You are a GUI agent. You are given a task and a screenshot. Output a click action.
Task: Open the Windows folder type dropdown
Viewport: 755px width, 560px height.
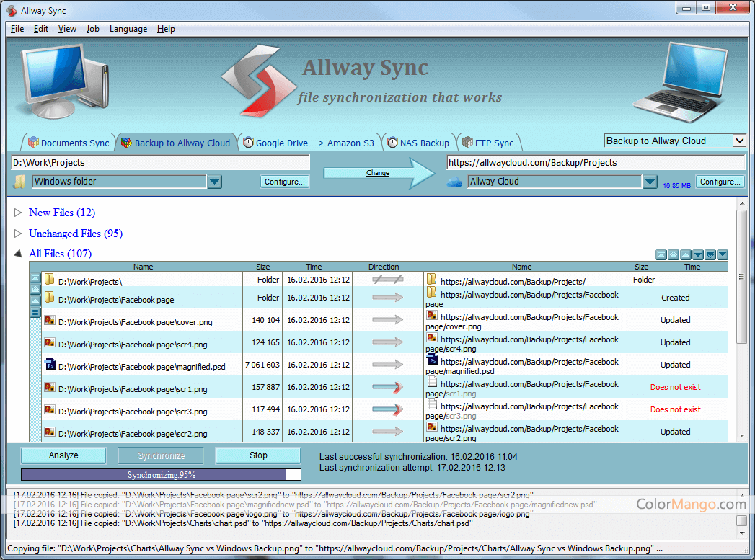point(214,182)
